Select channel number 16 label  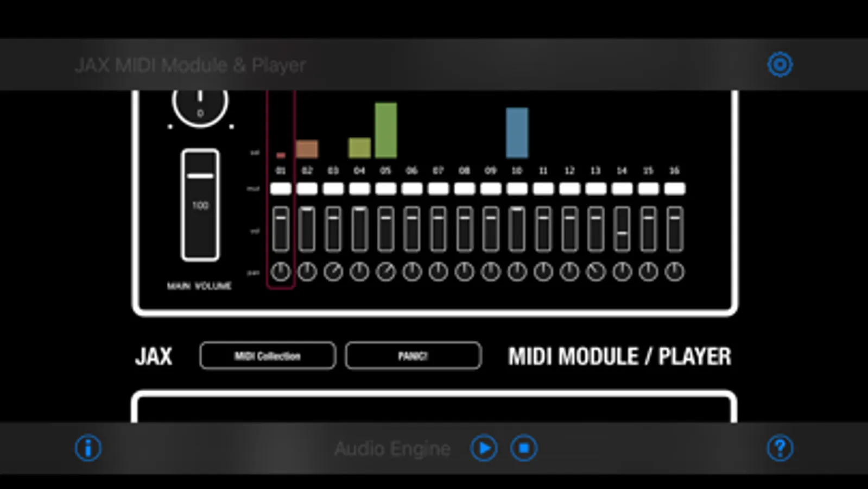click(675, 171)
